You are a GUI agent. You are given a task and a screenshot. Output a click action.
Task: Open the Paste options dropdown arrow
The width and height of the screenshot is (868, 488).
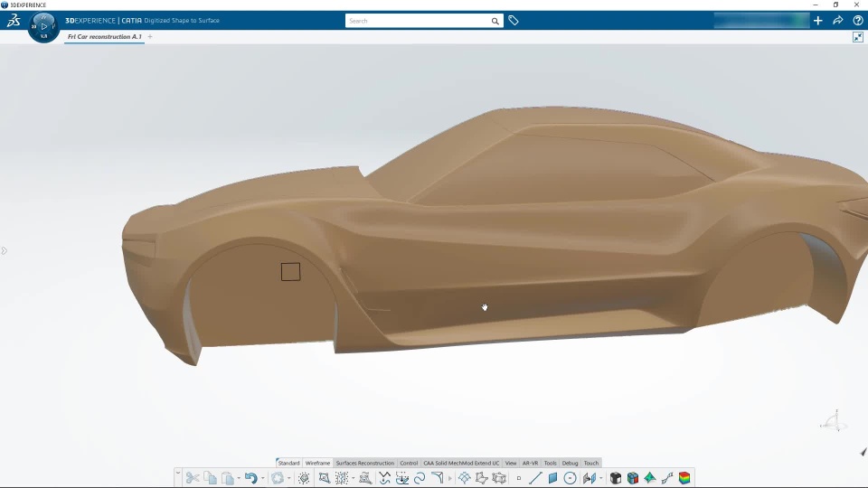[239, 479]
